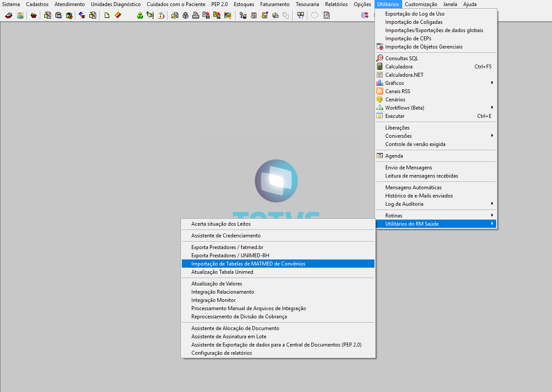
Task: Open Liberações menu entry
Action: 436,128
